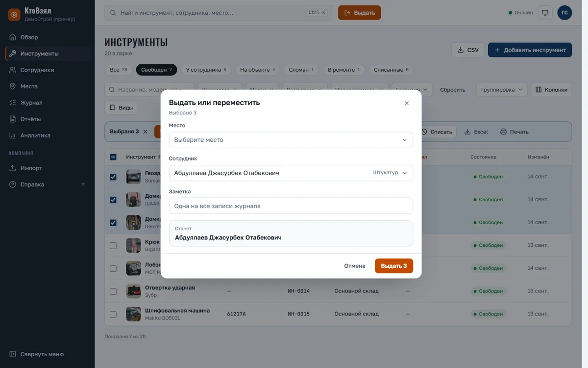
Task: Open Отчёты in the sidebar
Action: click(x=48, y=119)
